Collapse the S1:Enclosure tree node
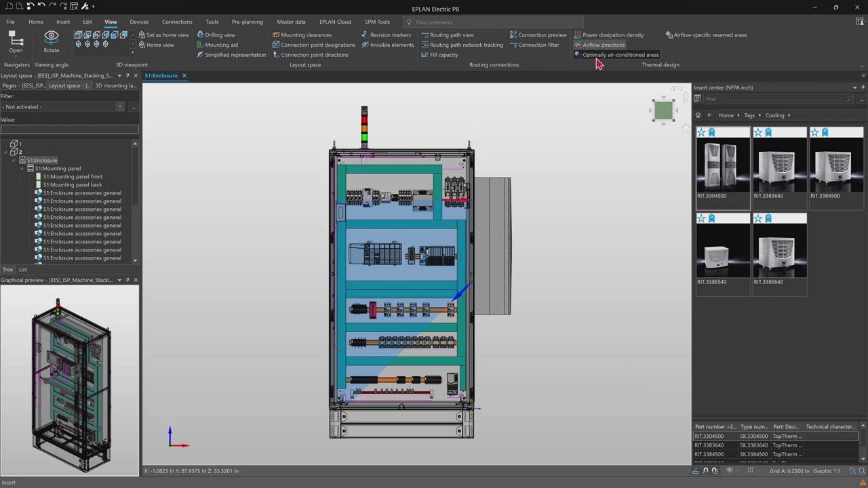868x488 pixels. 14,160
